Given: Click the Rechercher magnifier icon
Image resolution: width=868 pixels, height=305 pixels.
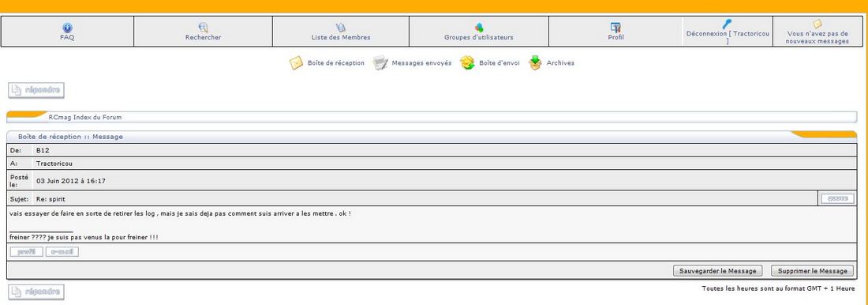Looking at the screenshot, I should coord(203,27).
